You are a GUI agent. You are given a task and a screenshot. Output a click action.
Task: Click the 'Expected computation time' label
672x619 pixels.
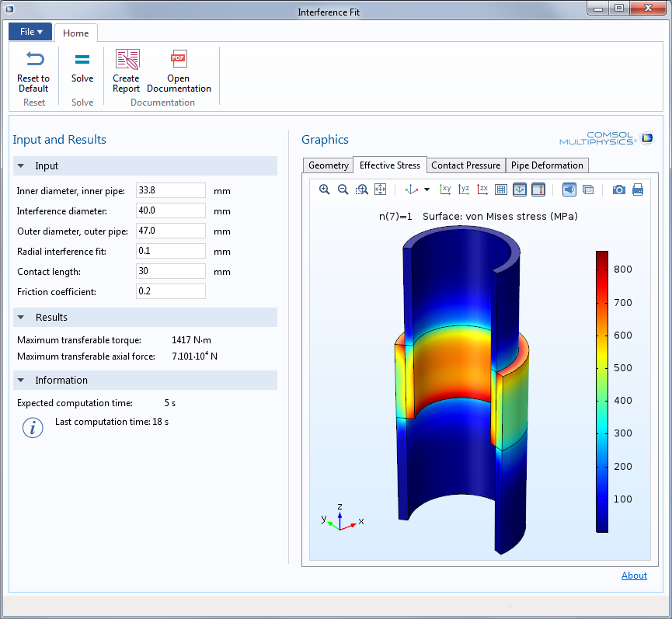coord(75,403)
